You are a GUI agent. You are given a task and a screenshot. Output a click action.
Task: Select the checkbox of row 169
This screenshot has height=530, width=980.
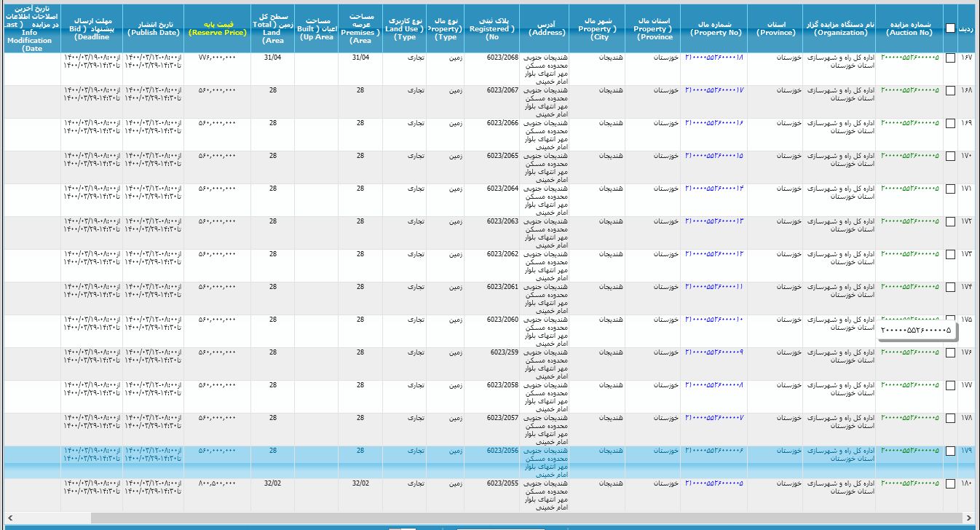pos(950,124)
